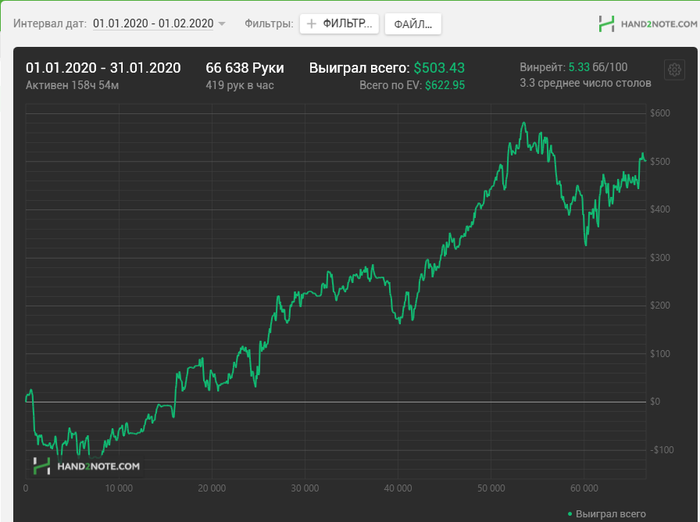Click the EV total value $622.95
The image size is (700, 522).
click(445, 85)
